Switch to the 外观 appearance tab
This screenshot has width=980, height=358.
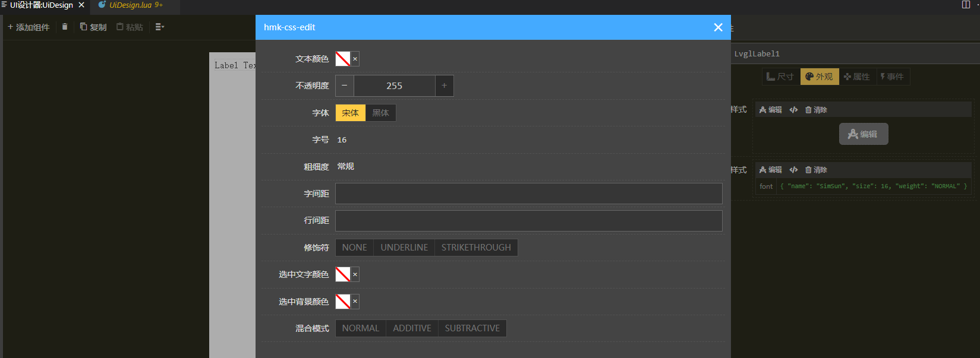click(x=820, y=77)
